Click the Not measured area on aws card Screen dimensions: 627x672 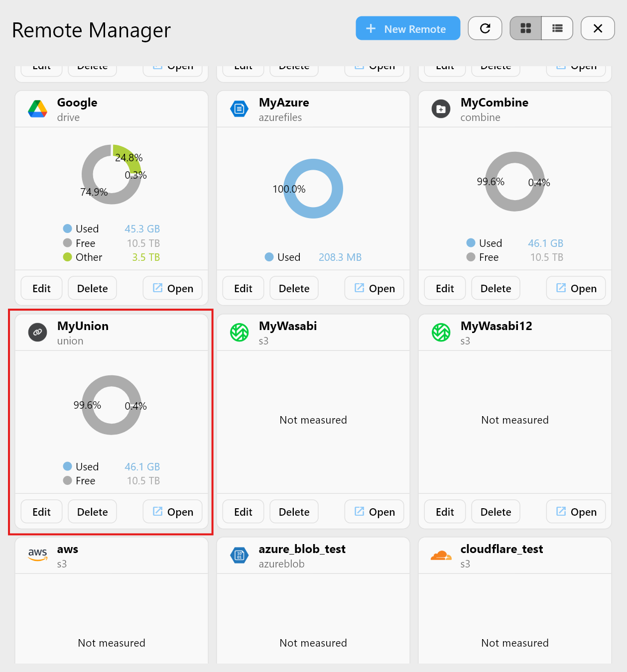[x=112, y=643]
